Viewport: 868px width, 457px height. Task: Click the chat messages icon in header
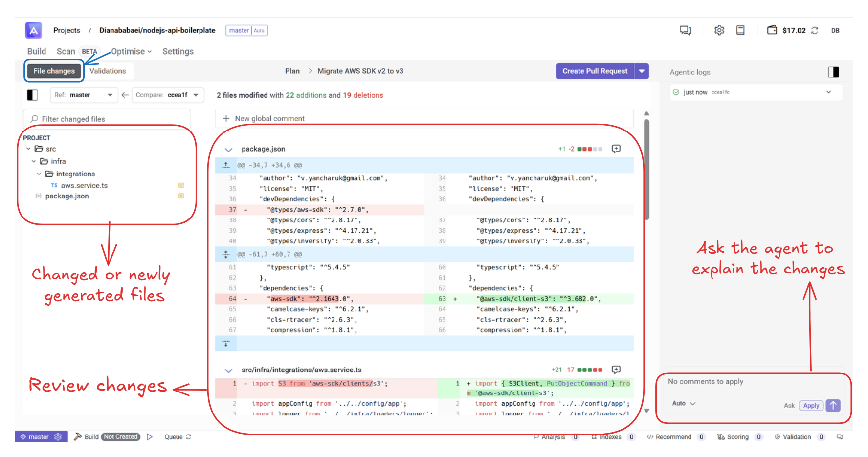click(x=686, y=30)
